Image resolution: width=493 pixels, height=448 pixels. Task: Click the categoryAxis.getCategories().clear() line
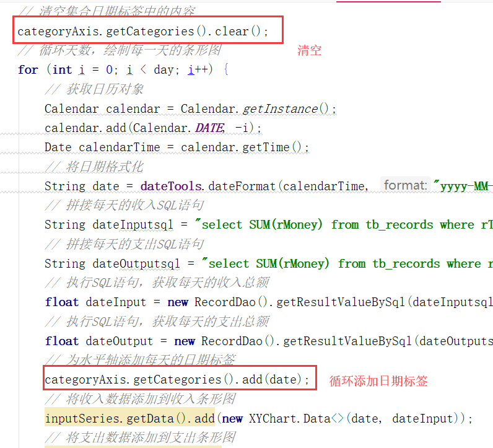click(x=142, y=31)
